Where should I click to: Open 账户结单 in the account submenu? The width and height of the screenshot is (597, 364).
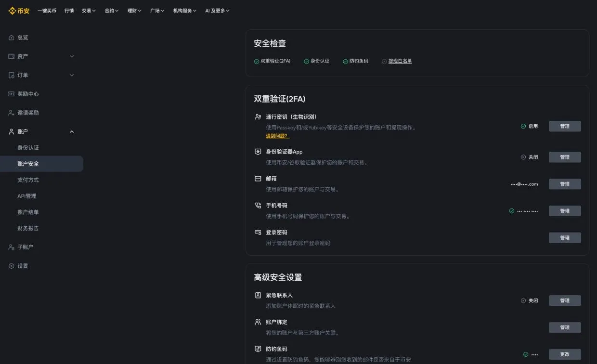click(x=28, y=212)
